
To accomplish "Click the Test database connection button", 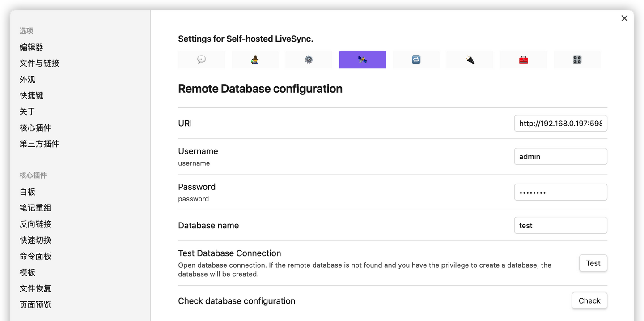I will 593,263.
